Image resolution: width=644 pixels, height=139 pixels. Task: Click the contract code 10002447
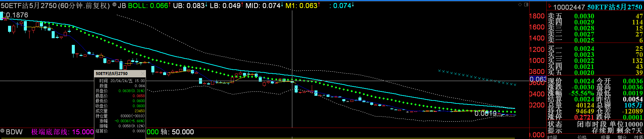(569, 7)
